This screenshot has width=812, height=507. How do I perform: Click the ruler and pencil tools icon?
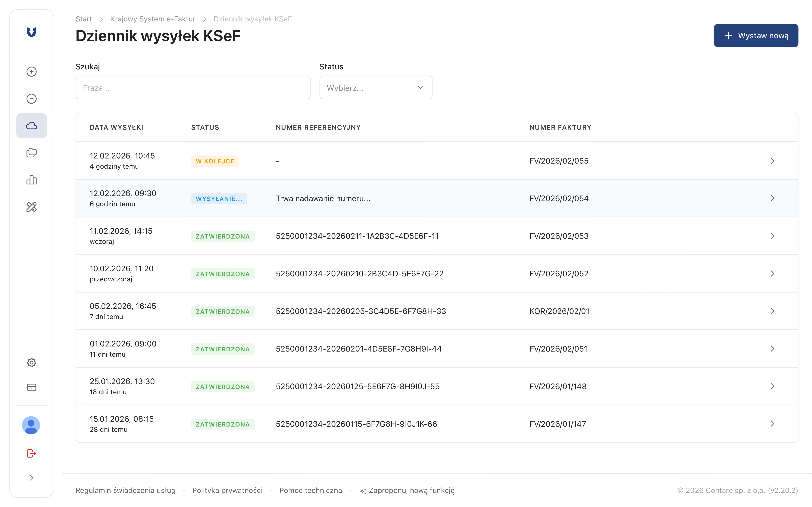coord(32,207)
